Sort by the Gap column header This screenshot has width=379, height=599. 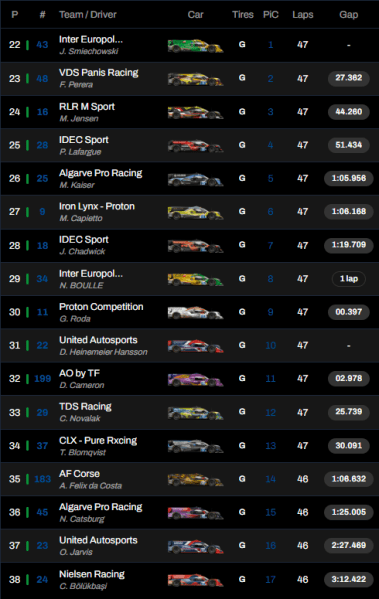tap(348, 15)
